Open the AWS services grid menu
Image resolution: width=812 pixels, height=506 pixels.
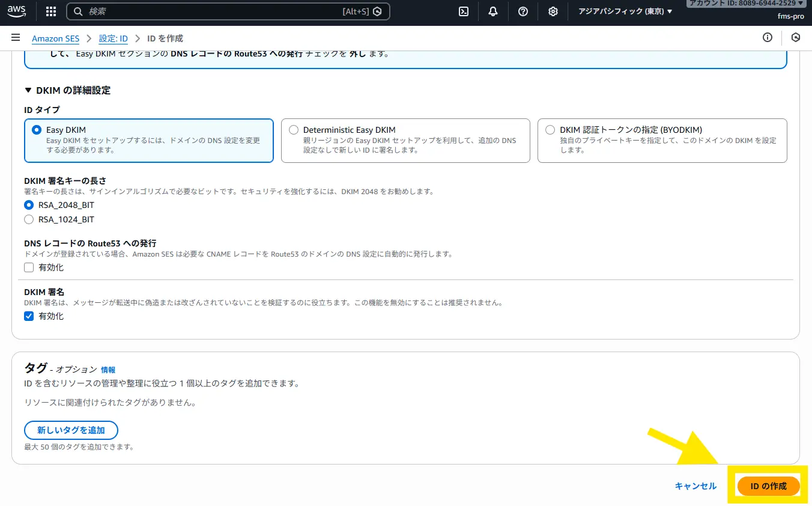(x=51, y=11)
